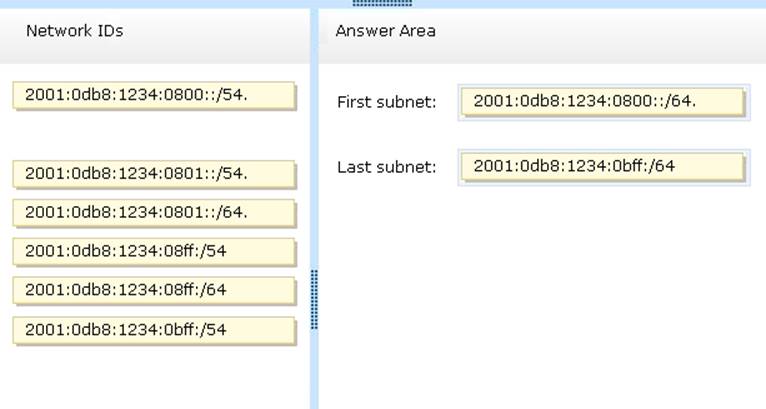Screen dimensions: 766x409
Task: Grab the dotted vertical splitter grip between panels
Action: [314, 299]
